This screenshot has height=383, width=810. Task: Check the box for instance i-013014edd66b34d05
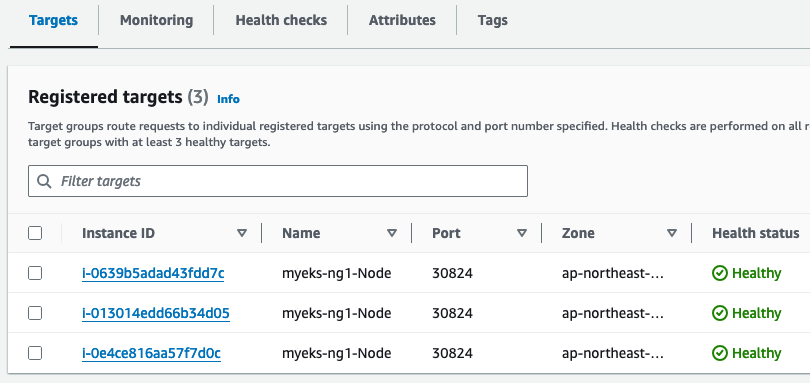point(35,313)
